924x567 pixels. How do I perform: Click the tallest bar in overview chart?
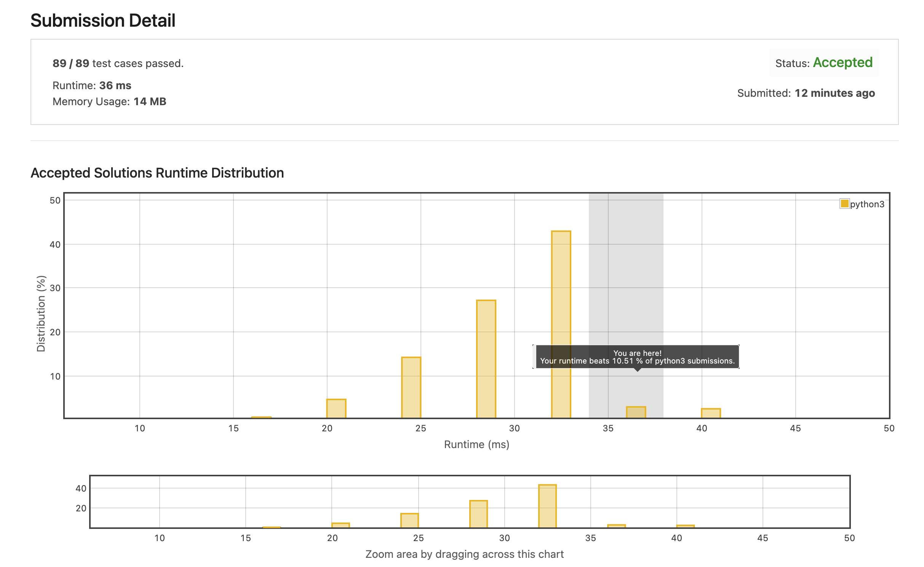547,506
